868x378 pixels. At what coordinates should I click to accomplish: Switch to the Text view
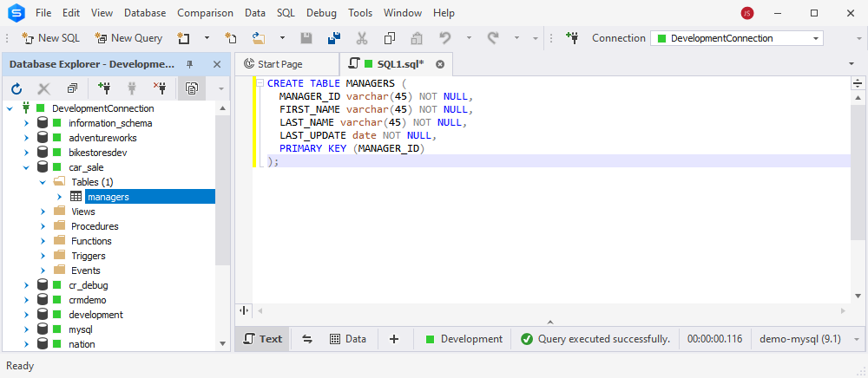tap(263, 339)
